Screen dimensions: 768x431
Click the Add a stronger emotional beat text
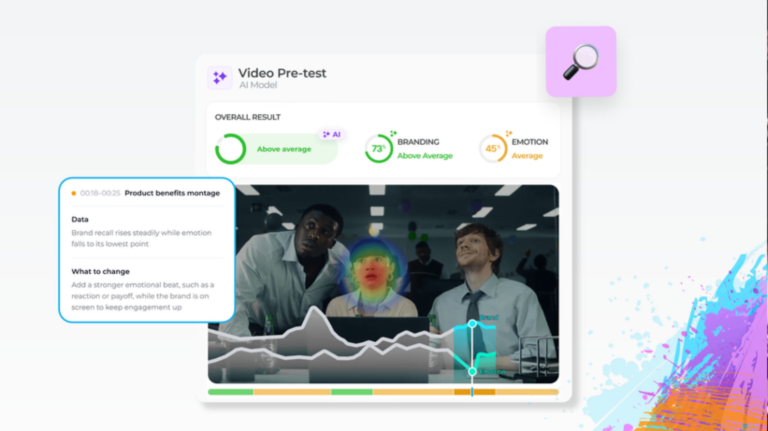pos(143,296)
